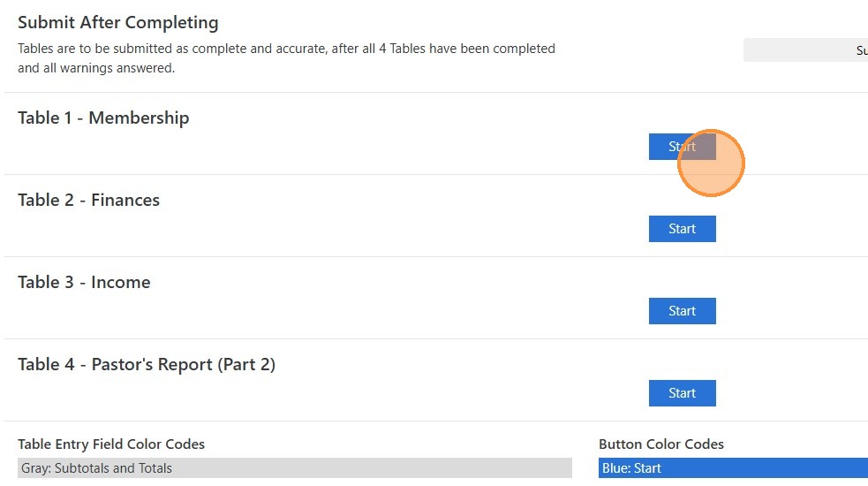Click the 'Submit After Completing' title
The height and width of the screenshot is (486, 868).
[x=117, y=23]
